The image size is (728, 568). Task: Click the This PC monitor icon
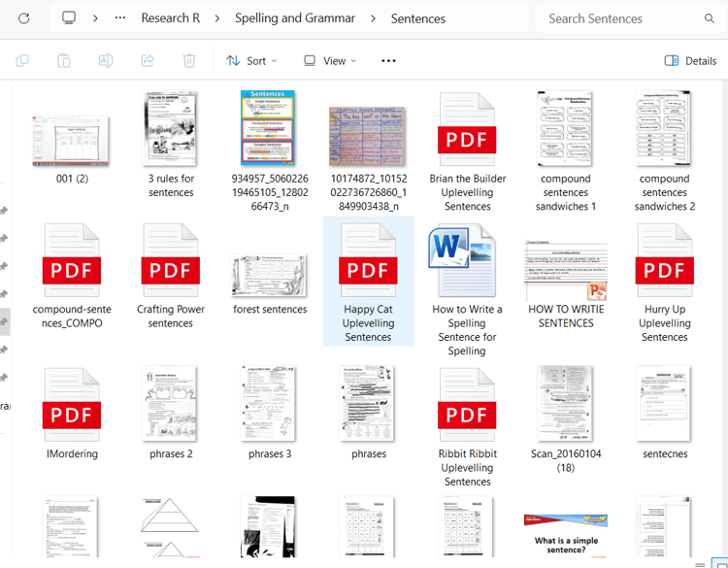69,18
